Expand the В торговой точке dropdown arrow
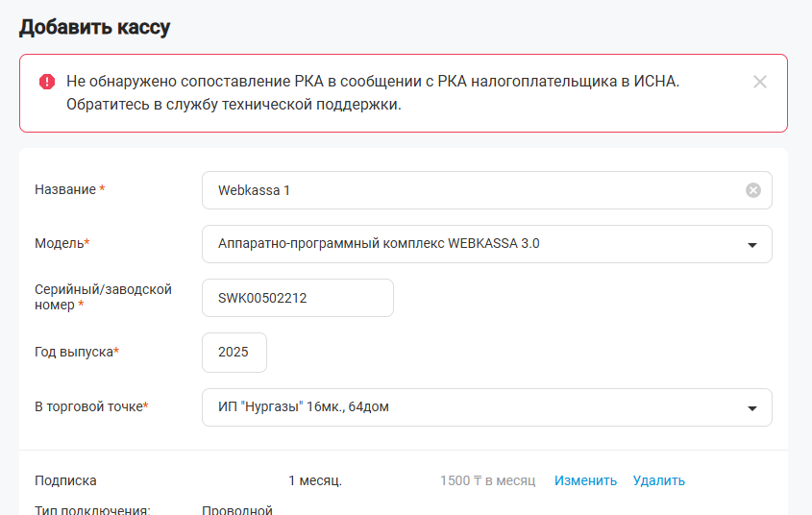 752,408
